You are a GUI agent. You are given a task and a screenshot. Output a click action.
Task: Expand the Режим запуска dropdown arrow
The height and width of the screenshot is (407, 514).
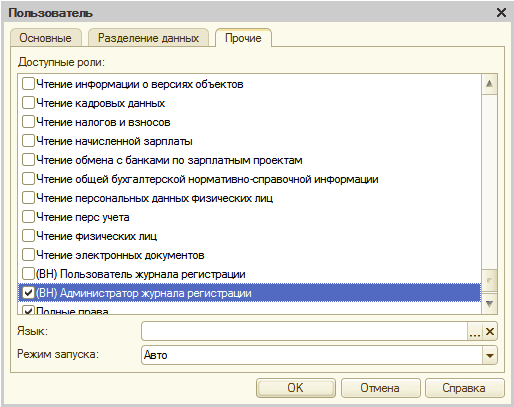pyautogui.click(x=490, y=355)
